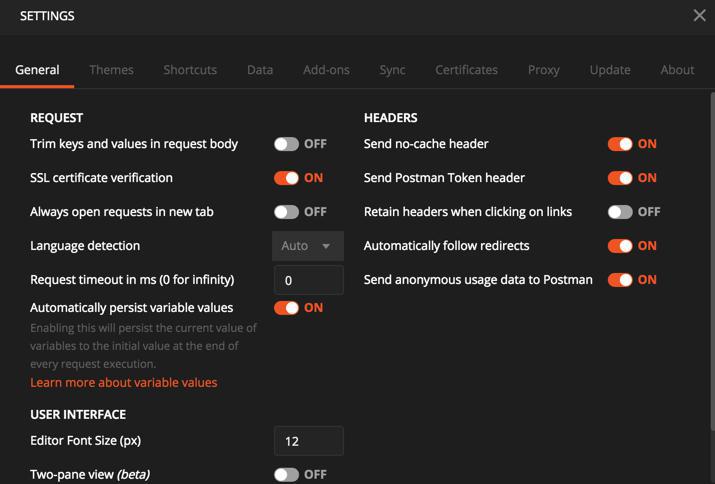The height and width of the screenshot is (484, 715).
Task: Enable Retain headers when clicking on links
Action: [620, 212]
